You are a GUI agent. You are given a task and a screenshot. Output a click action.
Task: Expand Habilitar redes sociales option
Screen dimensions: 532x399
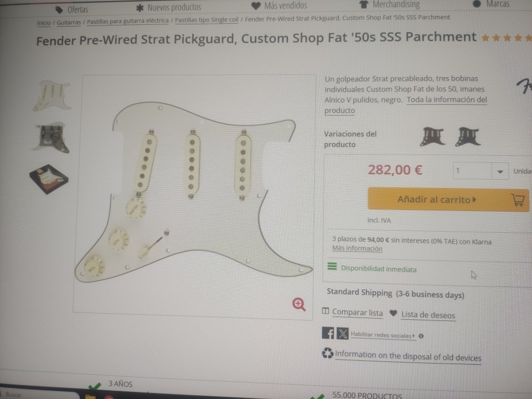pyautogui.click(x=383, y=335)
